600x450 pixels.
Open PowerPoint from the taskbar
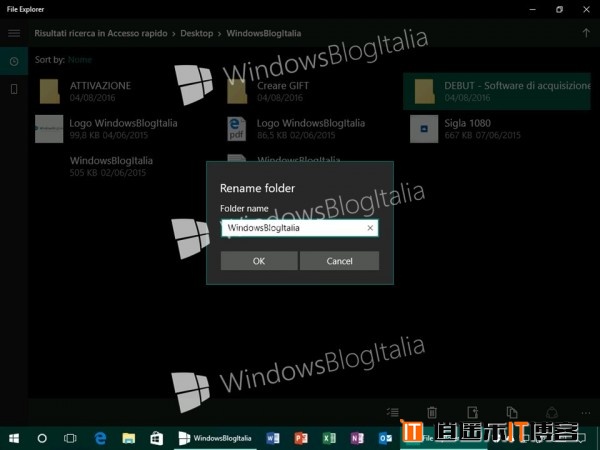301,438
